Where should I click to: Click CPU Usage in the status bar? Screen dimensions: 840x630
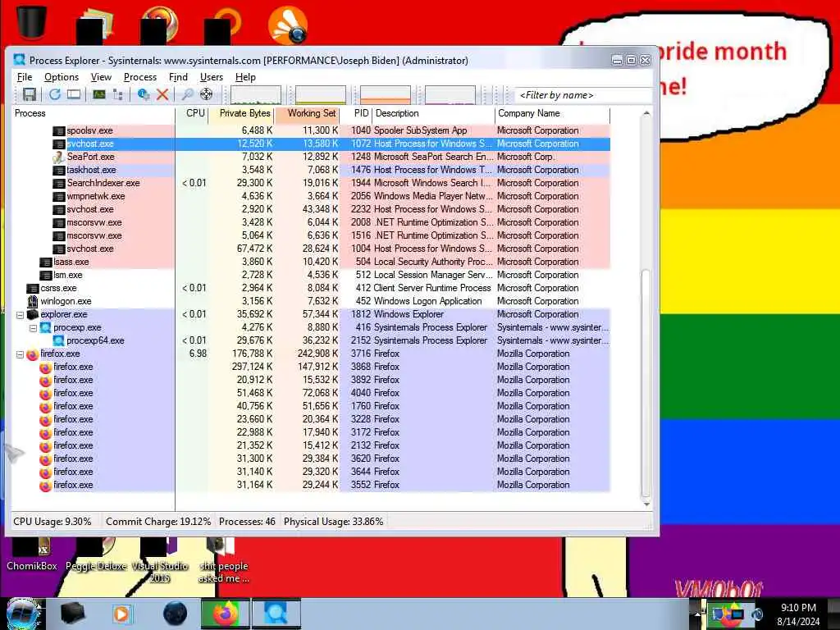coord(52,522)
